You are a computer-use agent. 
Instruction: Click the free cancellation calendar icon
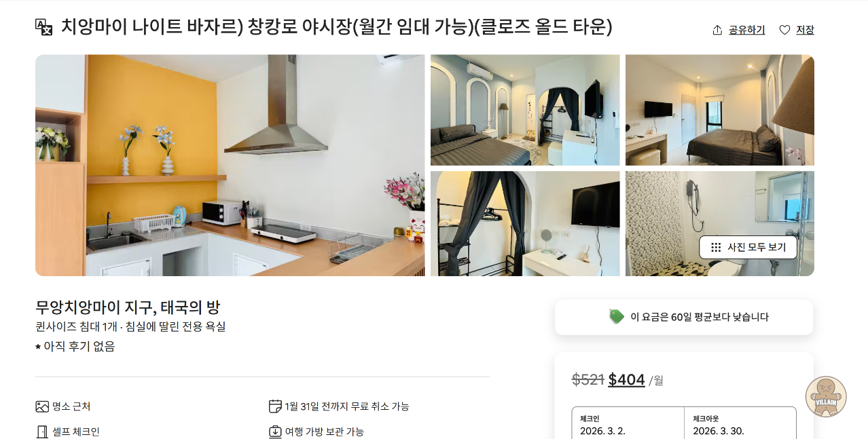tap(275, 406)
